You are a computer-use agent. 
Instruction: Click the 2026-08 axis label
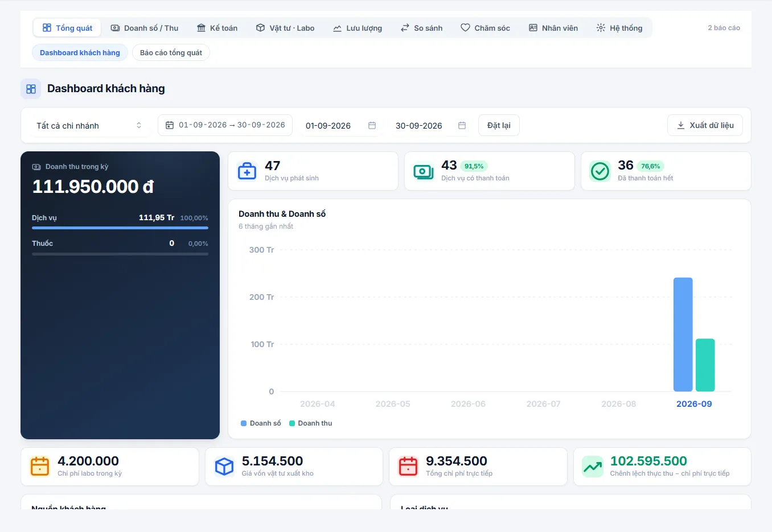point(619,404)
